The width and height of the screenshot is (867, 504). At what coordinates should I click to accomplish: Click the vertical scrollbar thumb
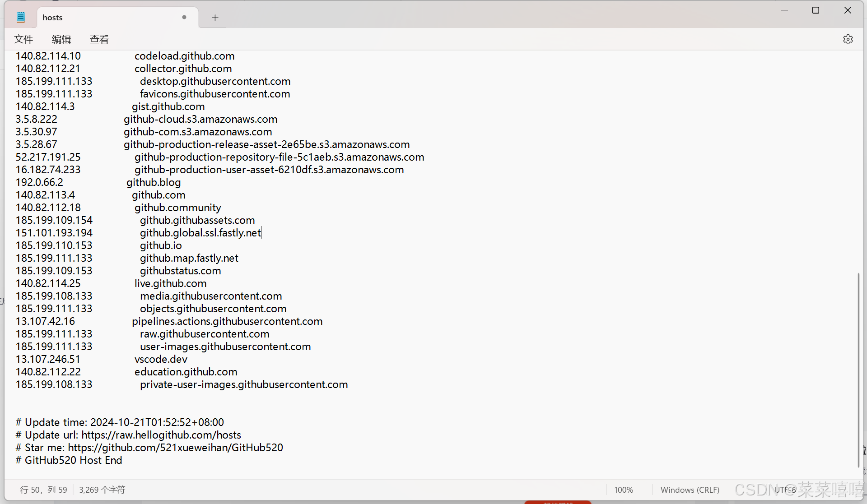858,370
